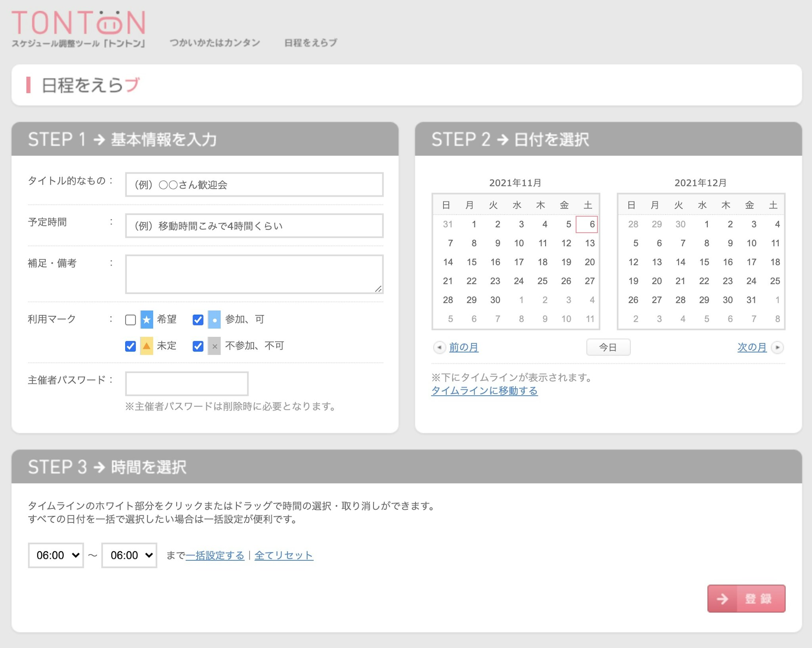812x648 pixels.
Task: Open 日程をえらブ navigation item
Action: (310, 43)
